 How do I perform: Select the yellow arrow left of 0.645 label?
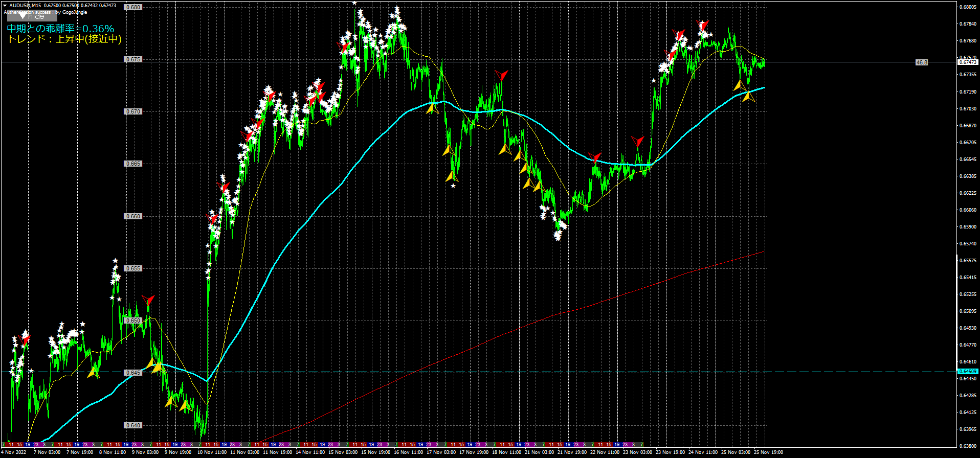(x=93, y=372)
